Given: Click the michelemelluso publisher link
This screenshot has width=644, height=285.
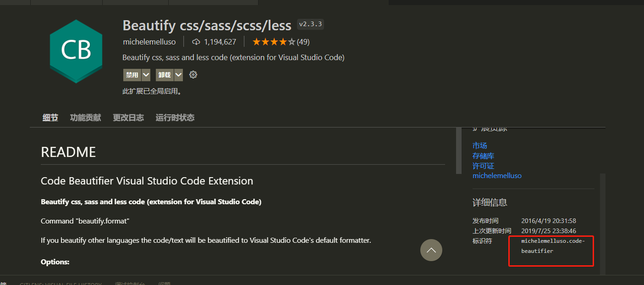Looking at the screenshot, I should 497,175.
